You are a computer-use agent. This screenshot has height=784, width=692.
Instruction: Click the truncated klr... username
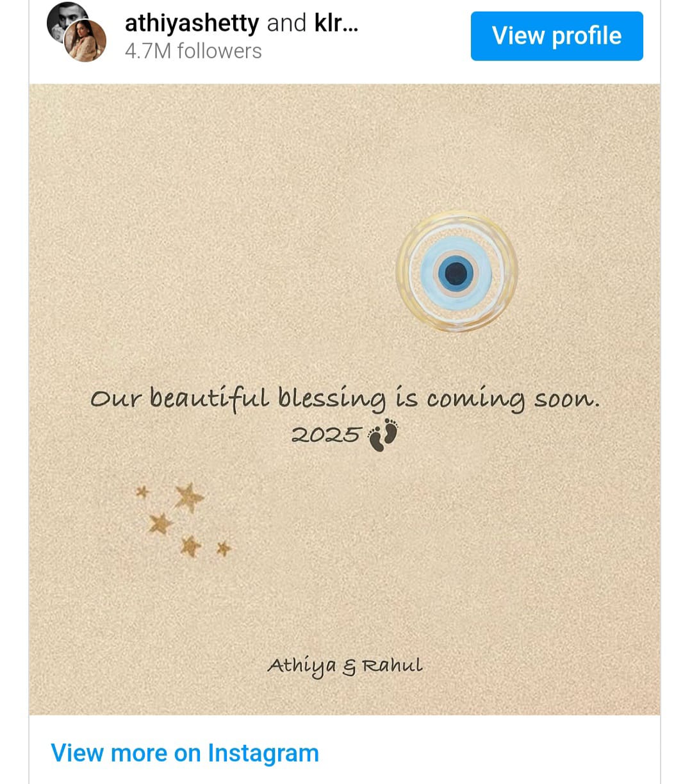[x=336, y=23]
